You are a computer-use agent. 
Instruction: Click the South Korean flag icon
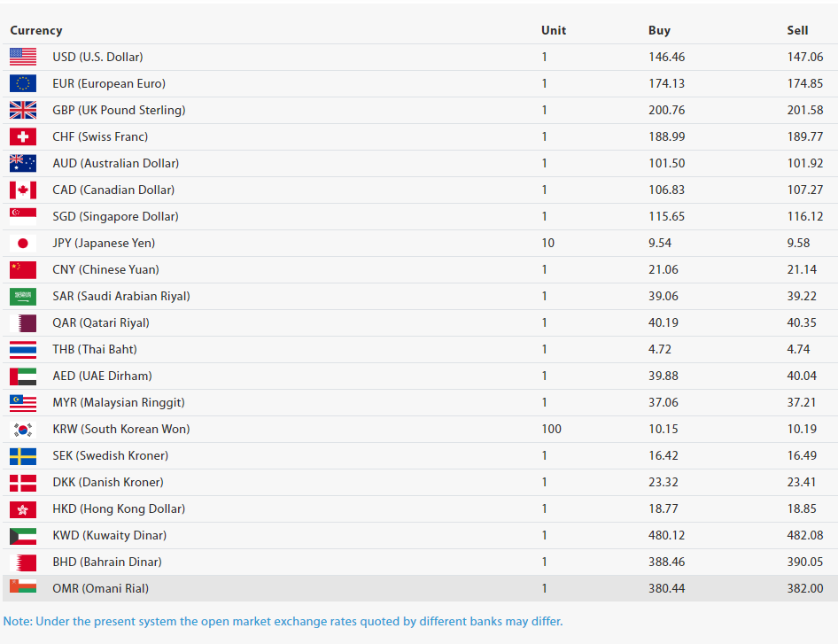[x=23, y=429]
